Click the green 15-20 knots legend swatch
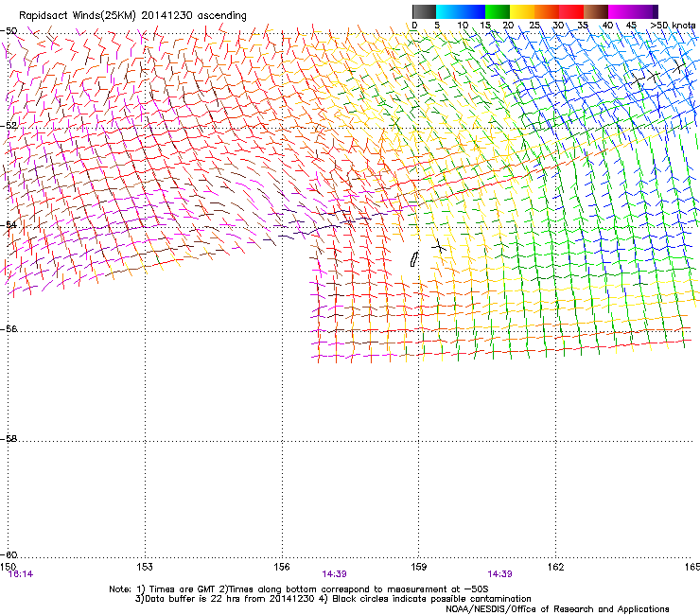This screenshot has width=700, height=615. (x=498, y=11)
